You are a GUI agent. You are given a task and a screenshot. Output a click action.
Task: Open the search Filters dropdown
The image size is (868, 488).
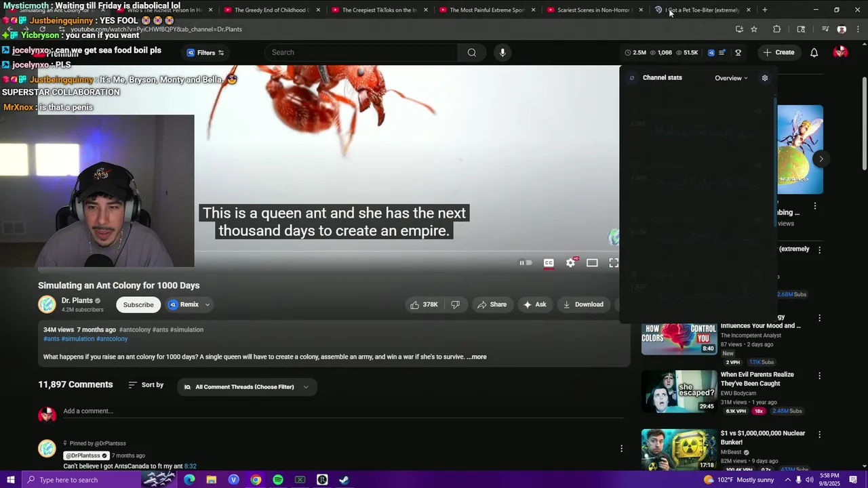pos(205,53)
